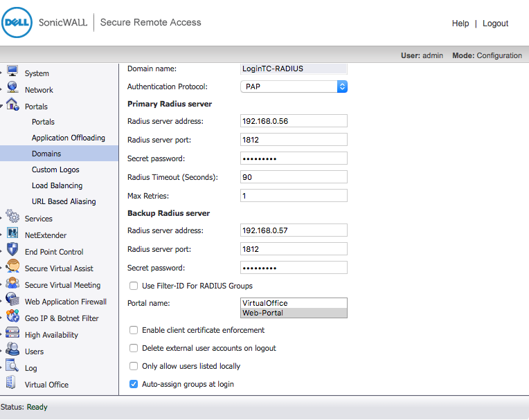This screenshot has height=420, width=529.
Task: Check Only allow users listed locally
Action: pyautogui.click(x=134, y=366)
